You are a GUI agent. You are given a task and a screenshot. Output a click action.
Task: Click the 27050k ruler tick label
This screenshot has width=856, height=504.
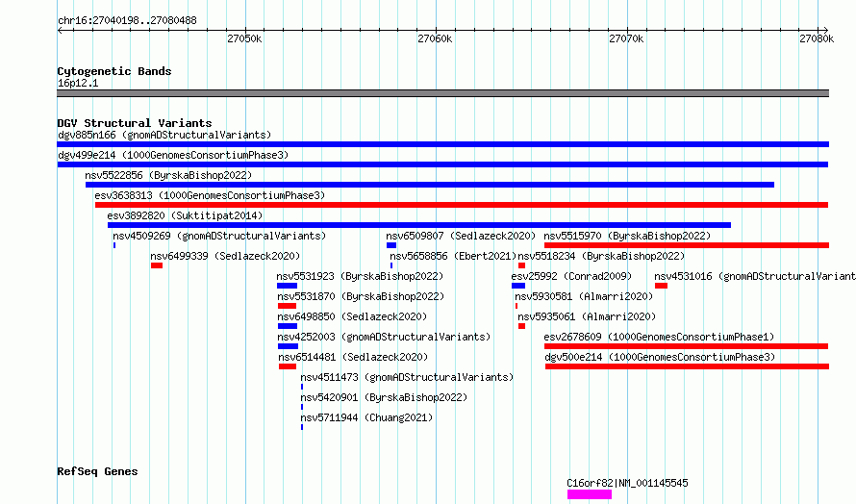244,38
